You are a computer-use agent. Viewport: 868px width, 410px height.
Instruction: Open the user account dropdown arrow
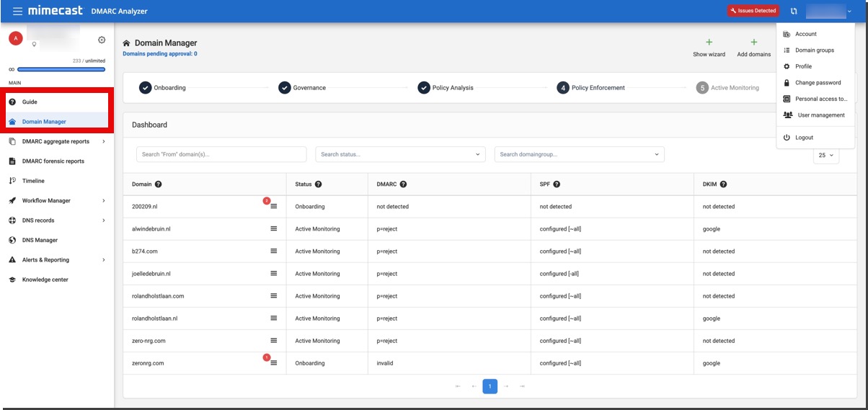point(849,12)
